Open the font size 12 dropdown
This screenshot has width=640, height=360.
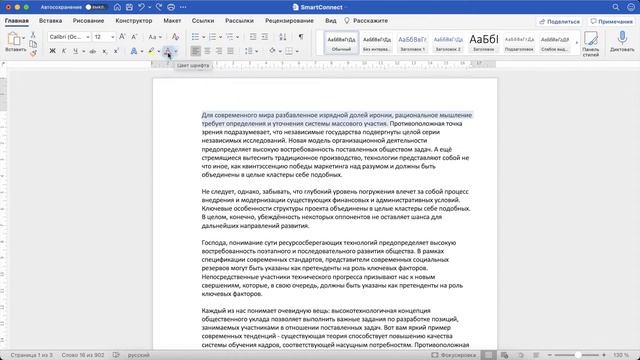coord(113,37)
